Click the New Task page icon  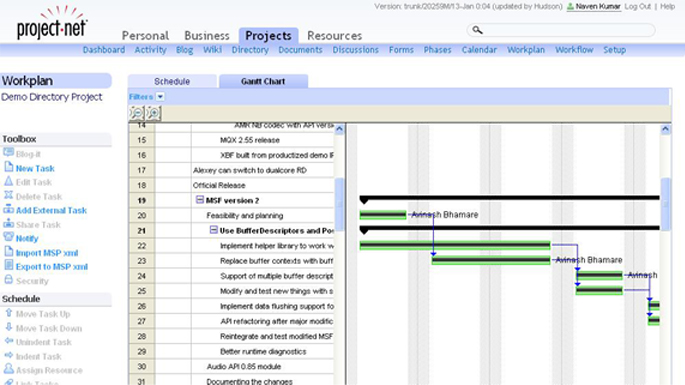(8, 167)
